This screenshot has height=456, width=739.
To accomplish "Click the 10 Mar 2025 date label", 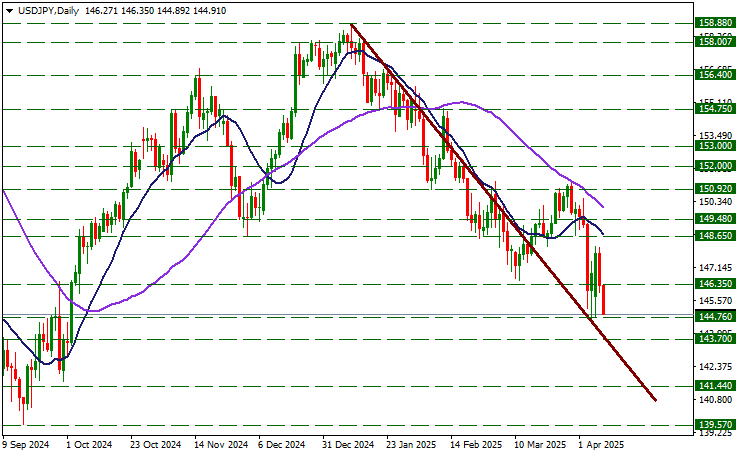I will click(540, 445).
